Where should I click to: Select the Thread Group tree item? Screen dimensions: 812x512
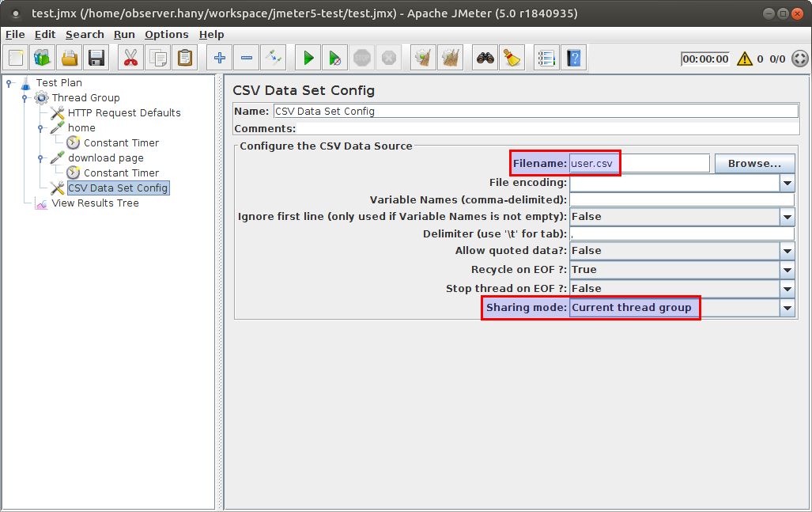85,98
